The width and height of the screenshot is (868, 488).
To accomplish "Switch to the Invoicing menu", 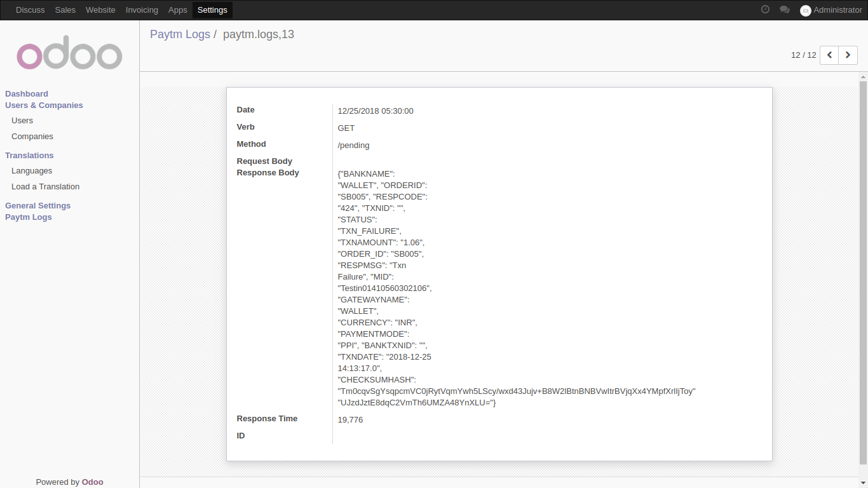I will pos(141,10).
